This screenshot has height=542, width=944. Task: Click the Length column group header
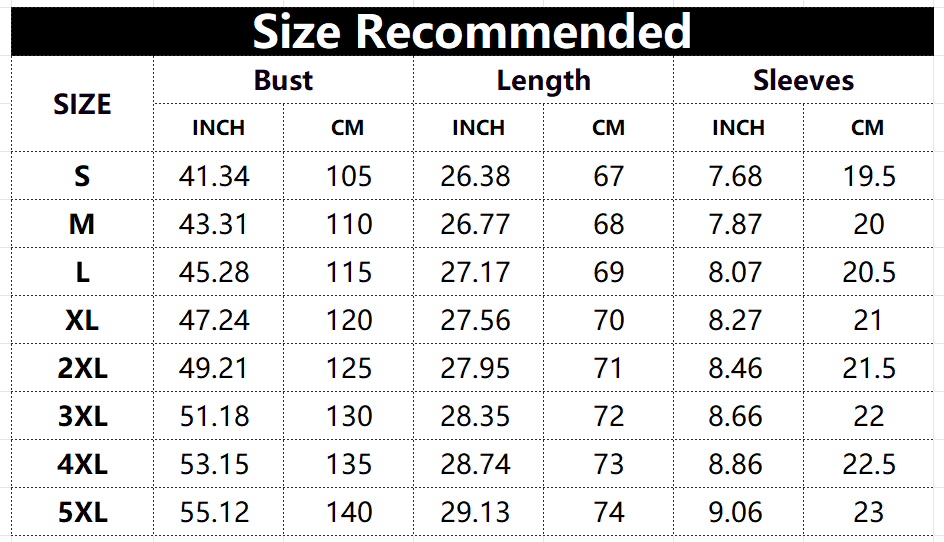pos(543,80)
